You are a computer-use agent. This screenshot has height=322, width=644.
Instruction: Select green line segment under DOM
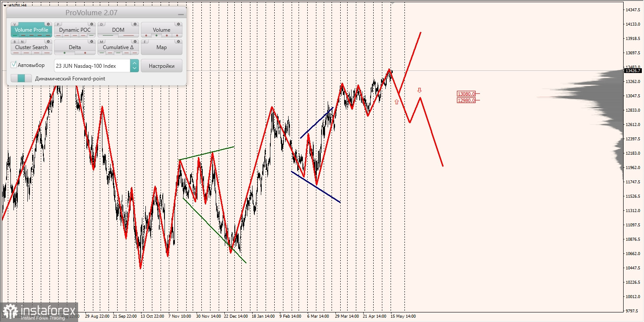coord(108,35)
